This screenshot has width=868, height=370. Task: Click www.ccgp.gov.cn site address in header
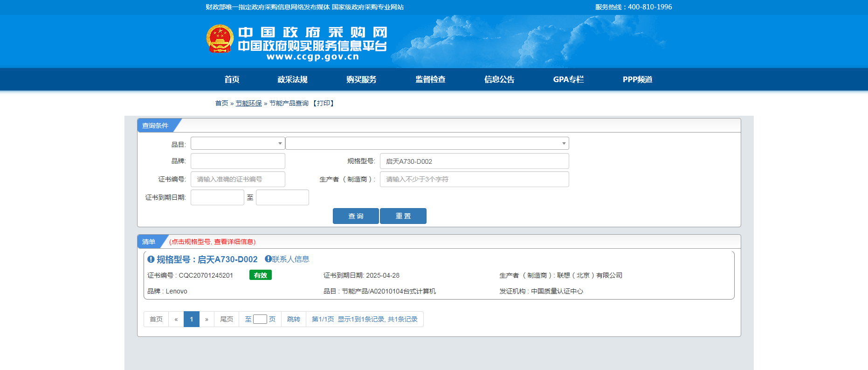click(x=313, y=57)
